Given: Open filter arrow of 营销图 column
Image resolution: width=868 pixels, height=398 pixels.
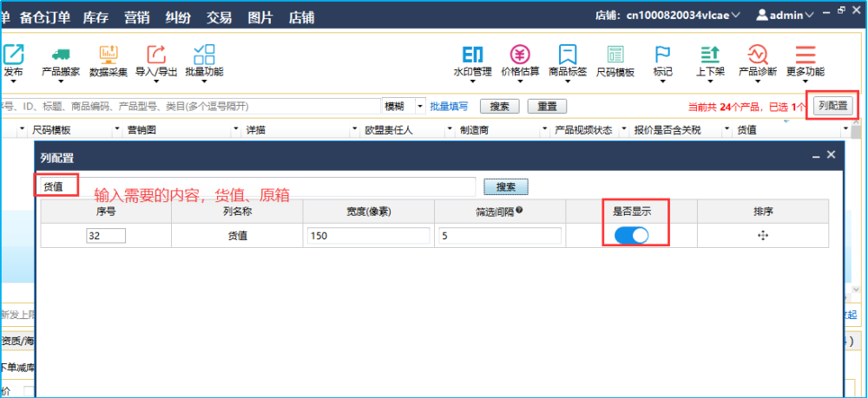Looking at the screenshot, I should pyautogui.click(x=236, y=130).
